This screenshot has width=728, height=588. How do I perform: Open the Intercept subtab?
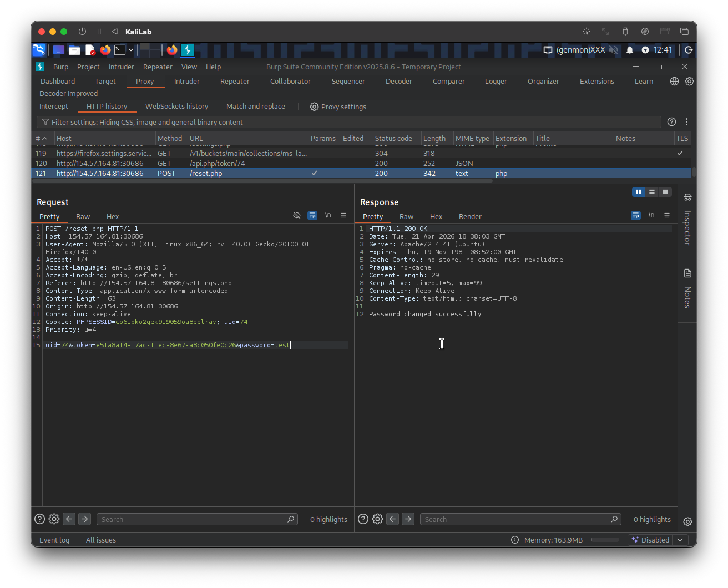coord(54,106)
